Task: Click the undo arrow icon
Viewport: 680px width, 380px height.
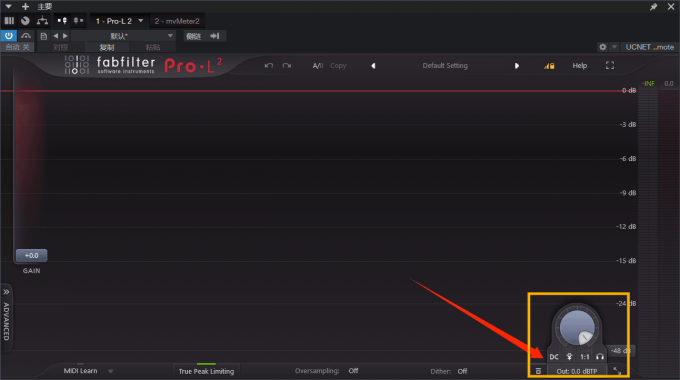Action: [269, 66]
